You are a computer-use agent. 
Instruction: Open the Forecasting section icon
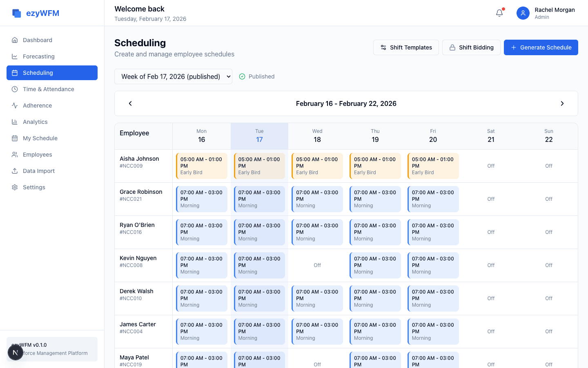(15, 56)
